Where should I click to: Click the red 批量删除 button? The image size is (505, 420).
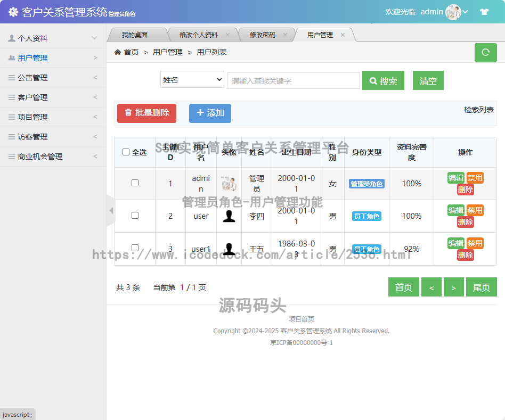[146, 113]
